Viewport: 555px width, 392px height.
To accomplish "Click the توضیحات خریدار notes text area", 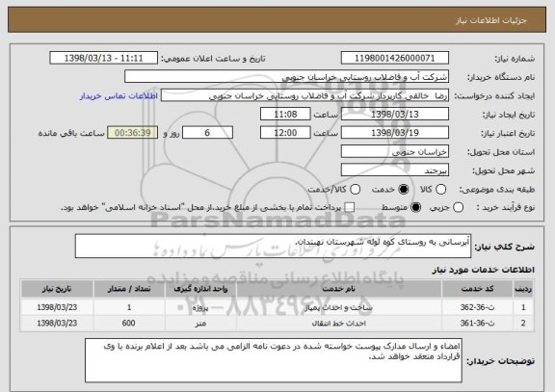I will coord(274,360).
